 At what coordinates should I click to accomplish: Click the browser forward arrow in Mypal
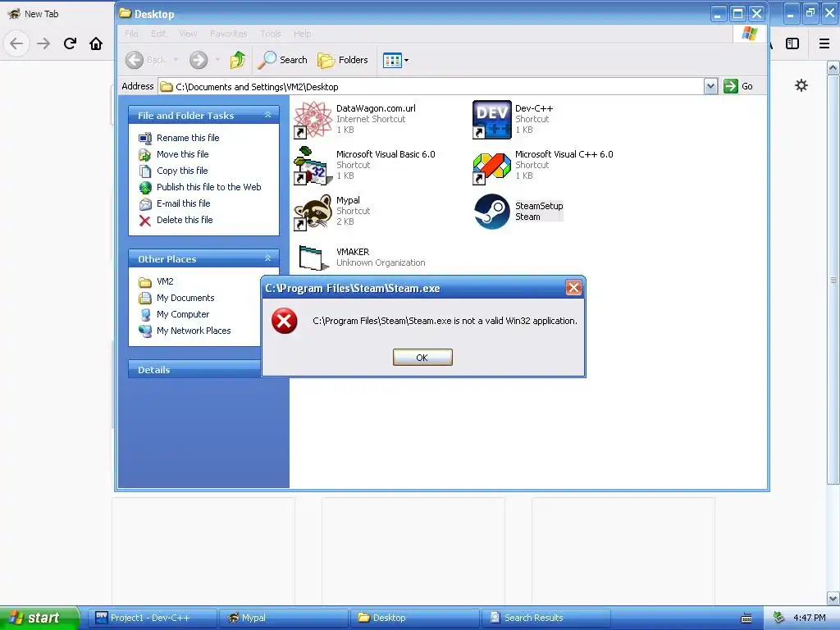pyautogui.click(x=43, y=43)
